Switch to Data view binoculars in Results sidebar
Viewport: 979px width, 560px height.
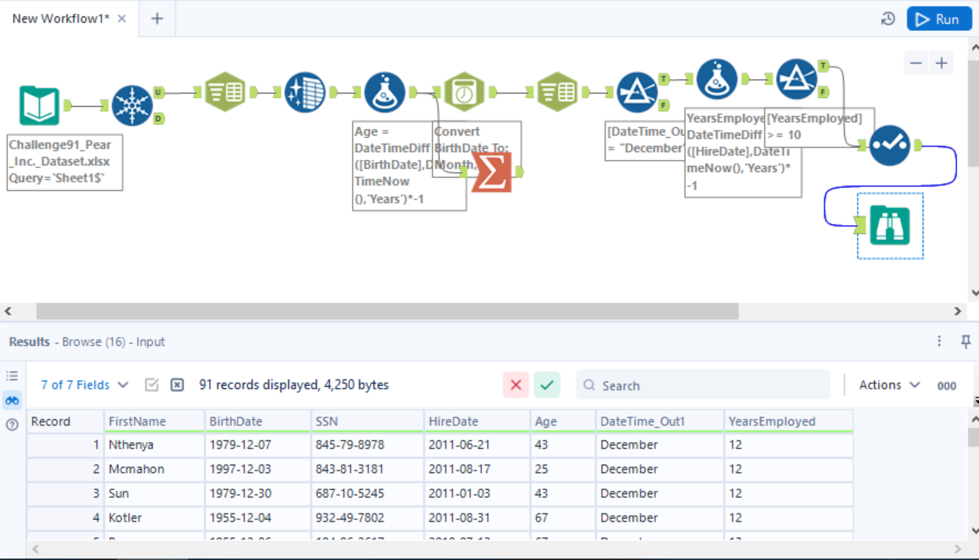(12, 401)
